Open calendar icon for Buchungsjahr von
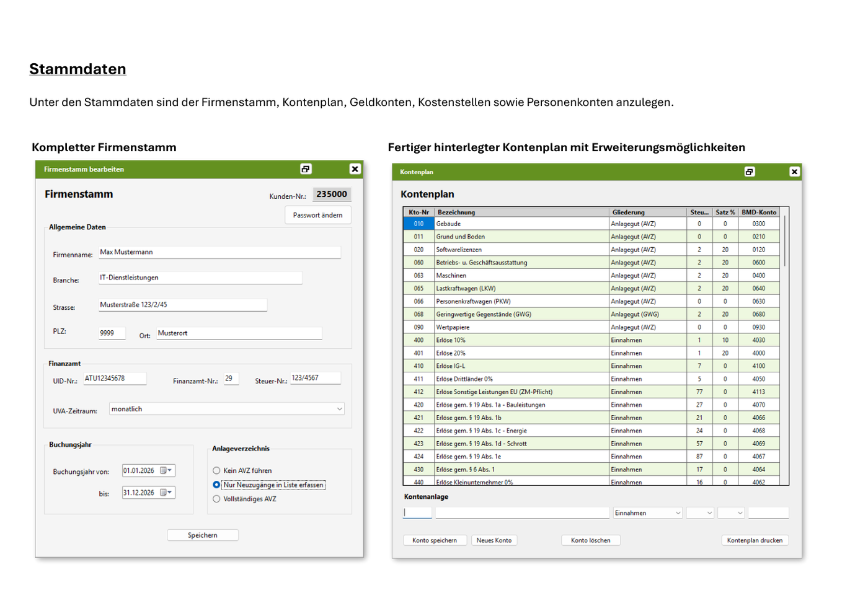 tap(166, 471)
